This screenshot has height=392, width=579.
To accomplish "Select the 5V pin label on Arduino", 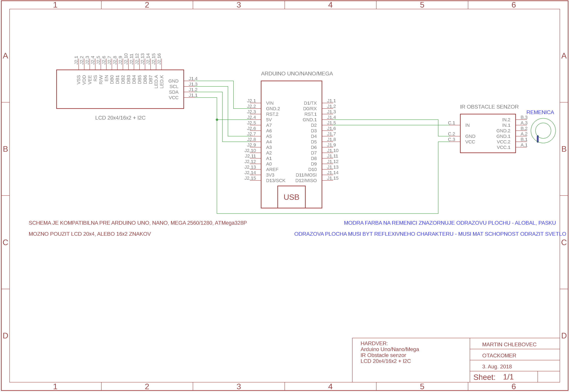I will pos(268,120).
